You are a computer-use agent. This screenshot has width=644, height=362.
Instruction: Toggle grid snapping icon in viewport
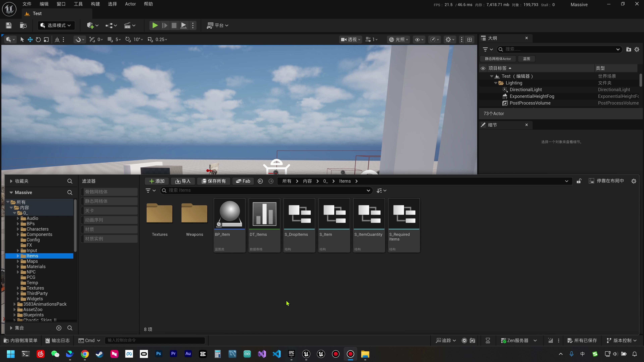[x=110, y=40]
